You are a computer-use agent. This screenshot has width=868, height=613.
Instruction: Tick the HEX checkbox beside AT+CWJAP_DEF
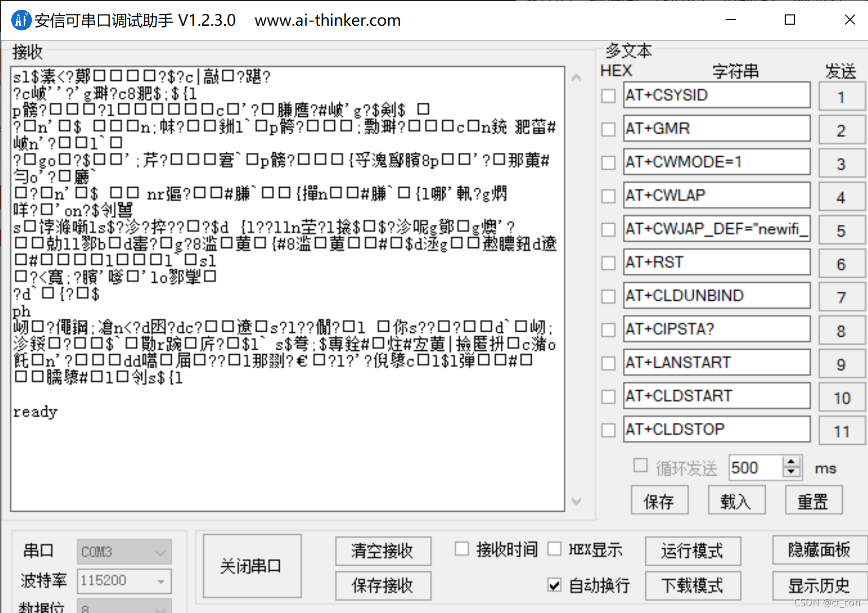tap(608, 230)
